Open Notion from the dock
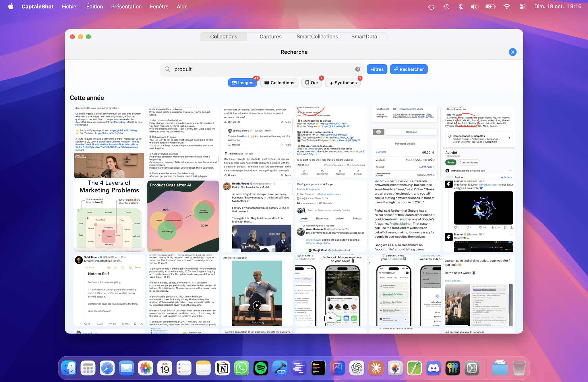Screen dimensions: 588x382 click(x=223, y=368)
